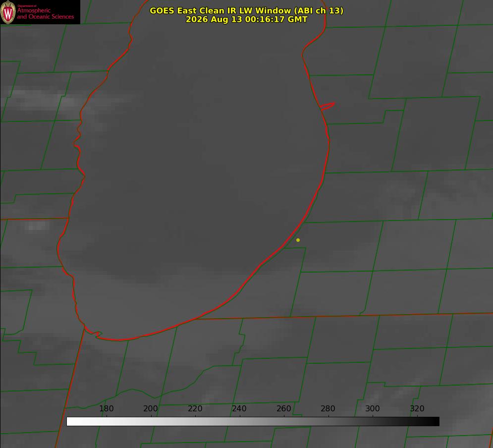The height and width of the screenshot is (448, 493).
Task: Click the yellow dot marker near the lakeshore
Action: coord(298,240)
